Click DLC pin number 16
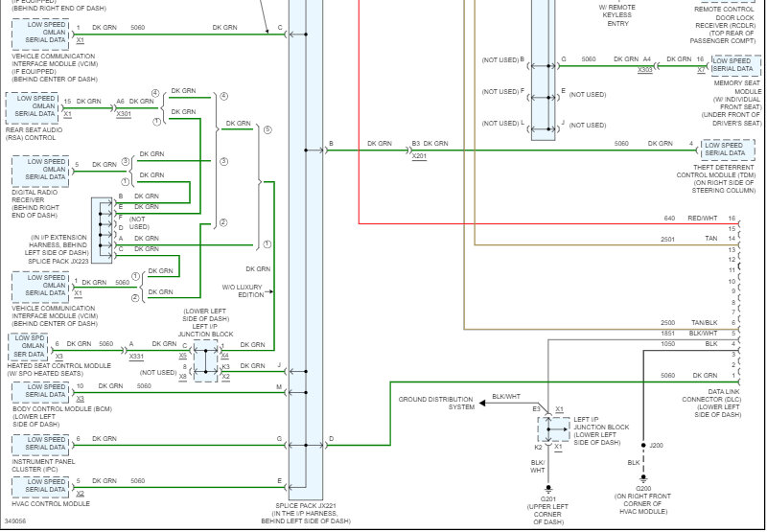This screenshot has height=532, width=767. click(x=732, y=219)
